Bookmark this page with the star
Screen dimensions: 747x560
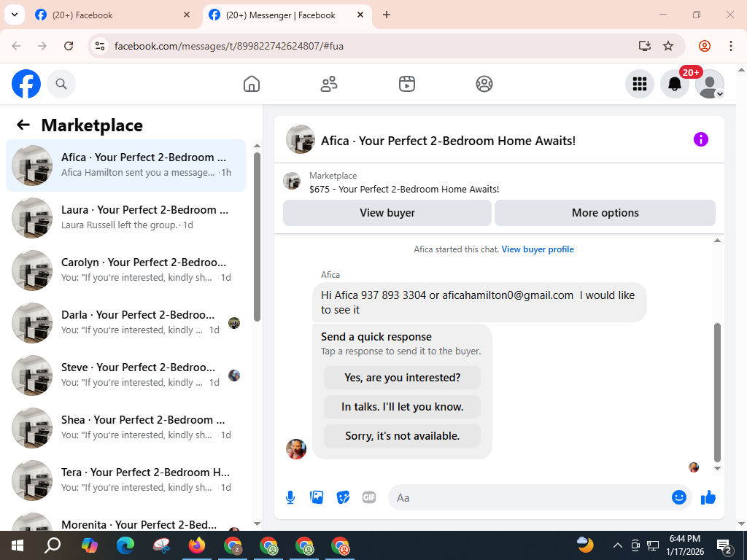(668, 46)
